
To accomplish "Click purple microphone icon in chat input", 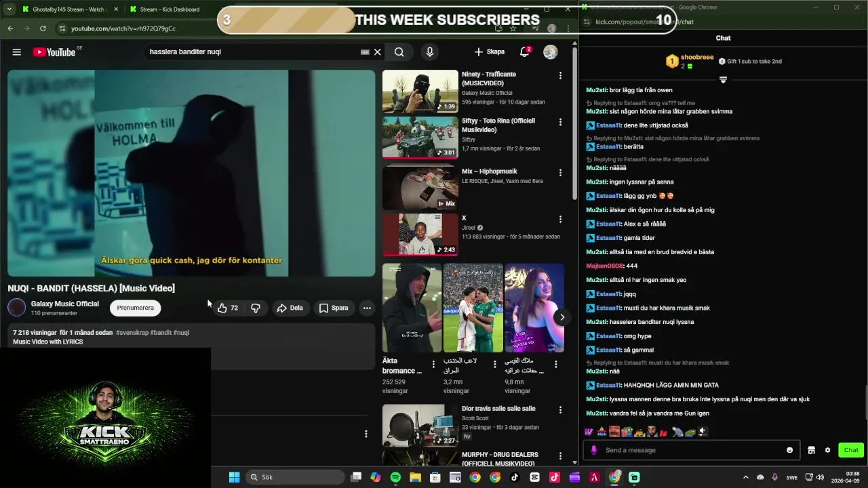I will click(594, 450).
